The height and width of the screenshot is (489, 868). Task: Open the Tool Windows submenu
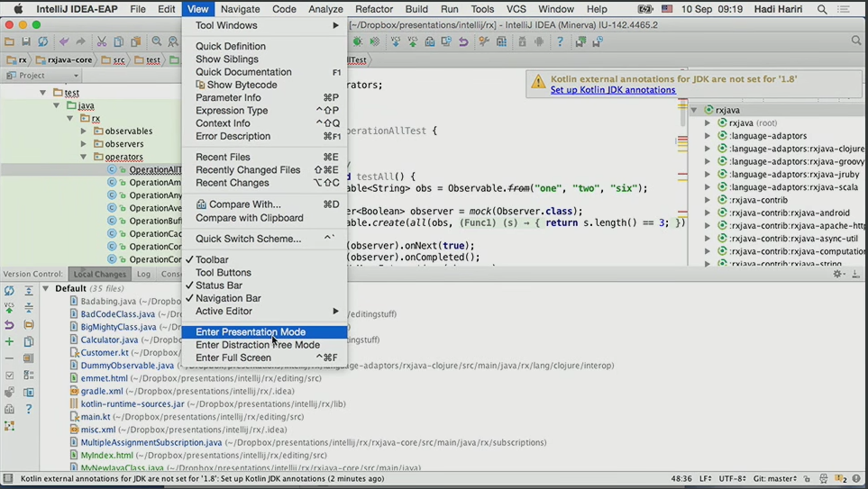pyautogui.click(x=265, y=25)
